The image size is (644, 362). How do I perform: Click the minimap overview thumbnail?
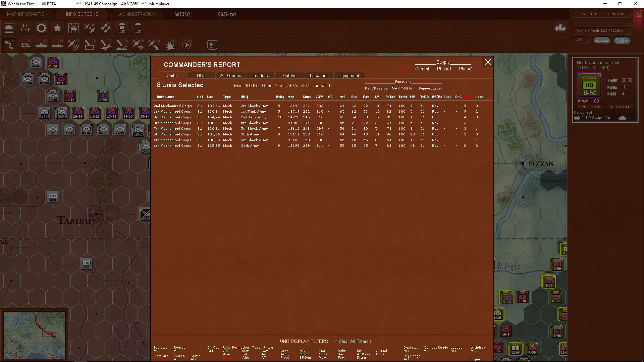coord(35,335)
